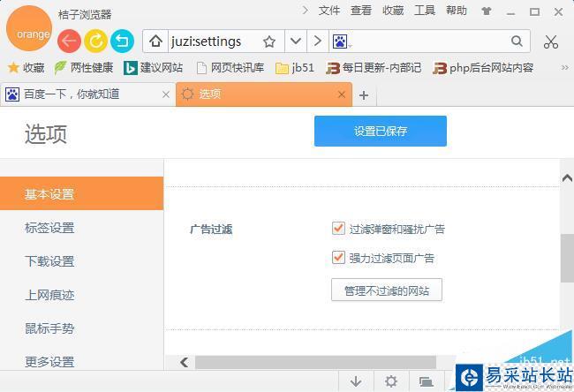Click vertical scrollbar up arrow

click(567, 177)
